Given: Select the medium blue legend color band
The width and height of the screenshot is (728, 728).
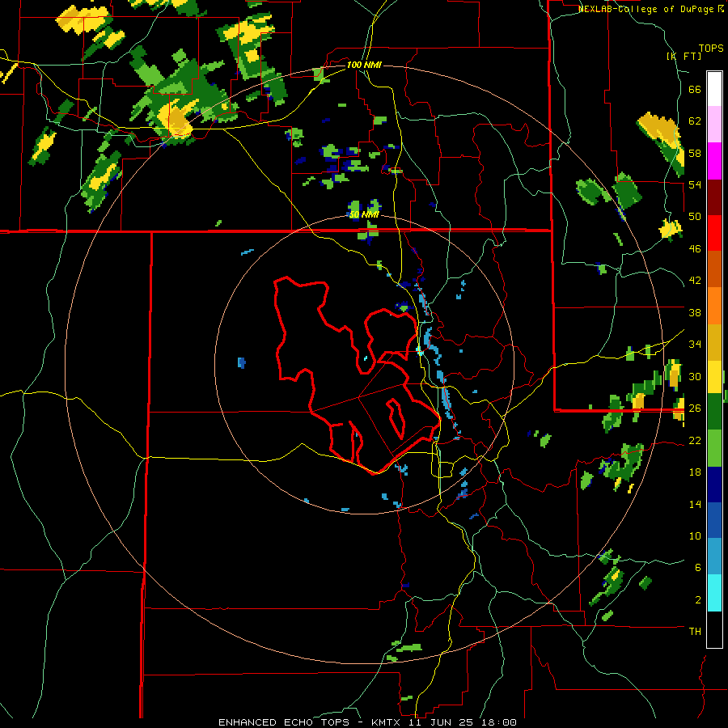Looking at the screenshot, I should (x=714, y=520).
